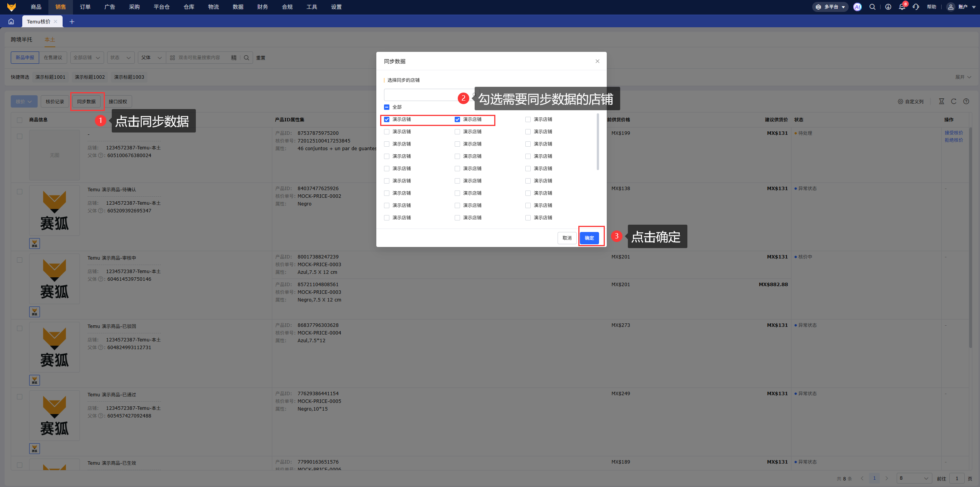Open 核价记录 records
This screenshot has height=487, width=980.
(x=55, y=101)
